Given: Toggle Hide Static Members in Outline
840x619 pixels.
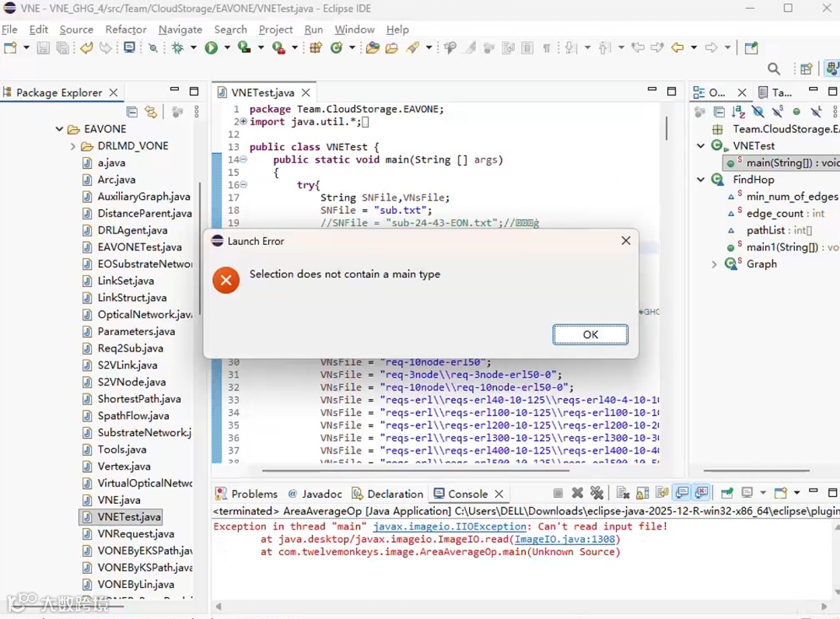Looking at the screenshot, I should pos(777,111).
